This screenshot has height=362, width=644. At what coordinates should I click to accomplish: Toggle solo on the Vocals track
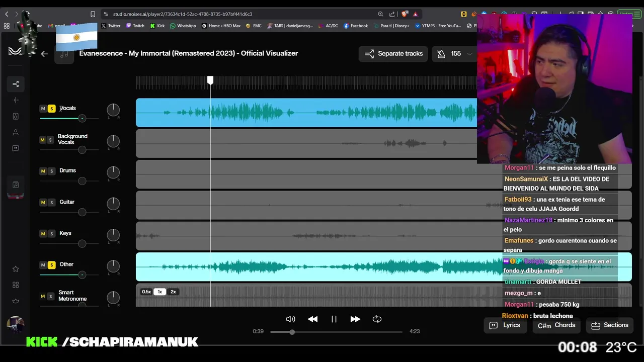51,109
